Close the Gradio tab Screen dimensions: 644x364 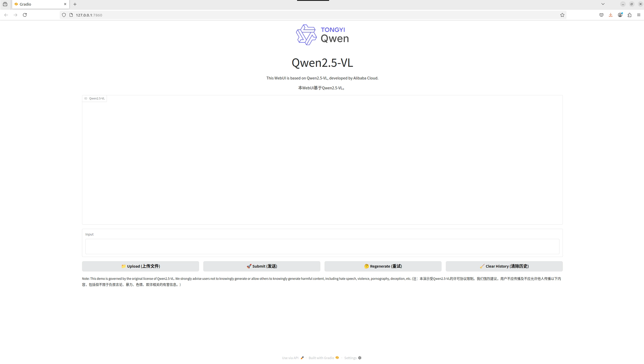65,4
